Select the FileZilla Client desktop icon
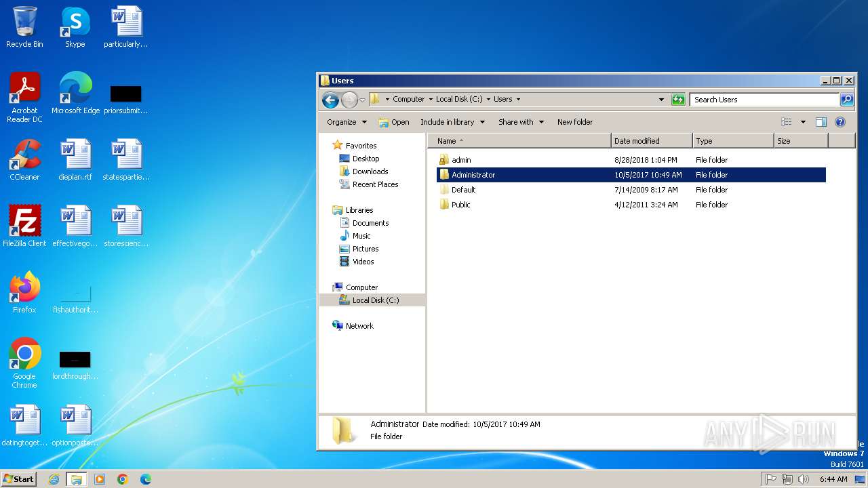The width and height of the screenshot is (868, 488). (x=24, y=227)
